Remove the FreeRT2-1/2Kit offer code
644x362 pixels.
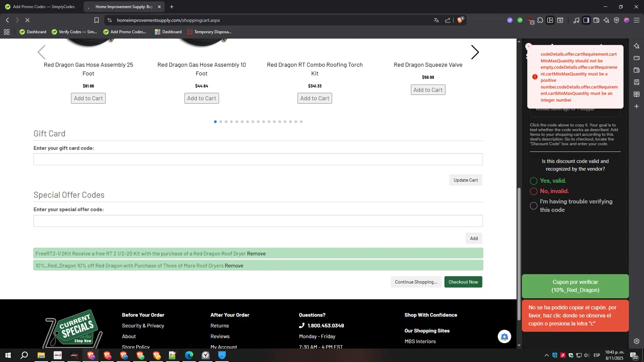256,253
